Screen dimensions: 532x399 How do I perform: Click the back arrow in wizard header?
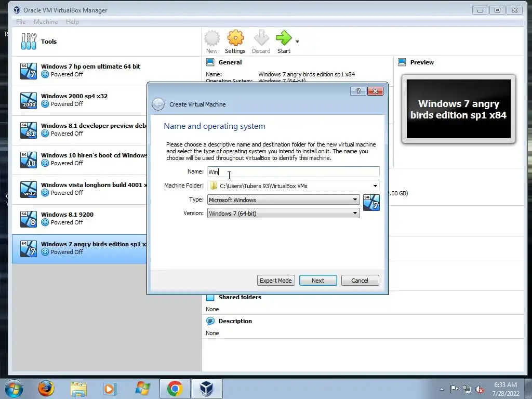[158, 104]
